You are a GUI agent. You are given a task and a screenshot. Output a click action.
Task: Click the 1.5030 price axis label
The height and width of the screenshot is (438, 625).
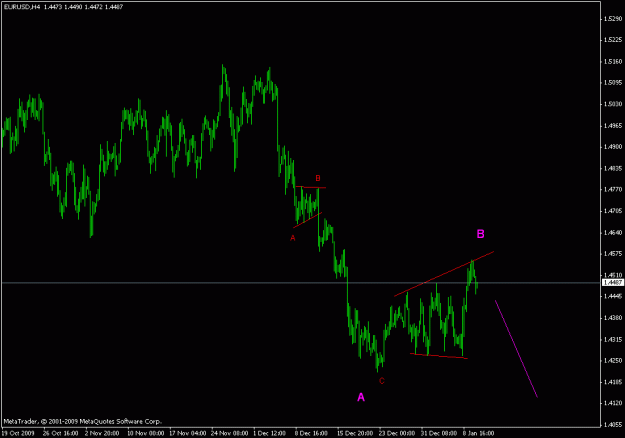coord(613,104)
